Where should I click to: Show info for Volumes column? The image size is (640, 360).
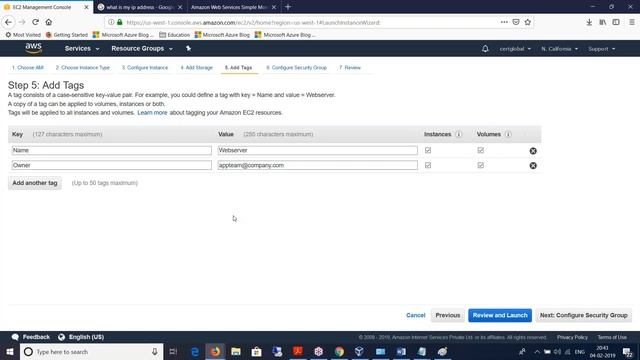(508, 134)
